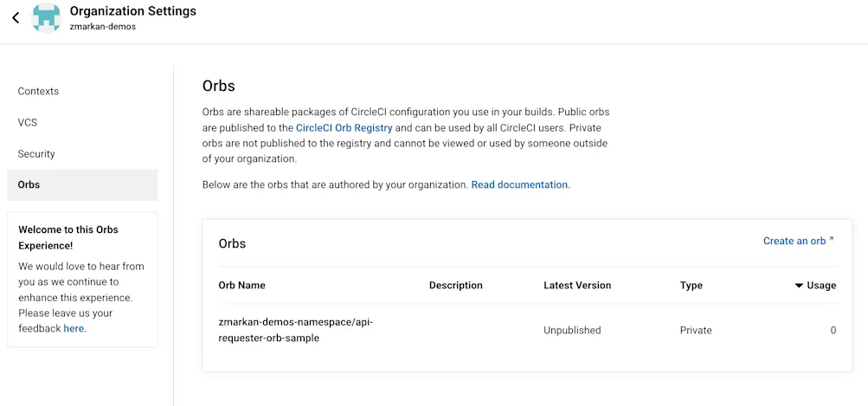The image size is (868, 406).
Task: Click the Orbs table card heading
Action: click(x=232, y=244)
